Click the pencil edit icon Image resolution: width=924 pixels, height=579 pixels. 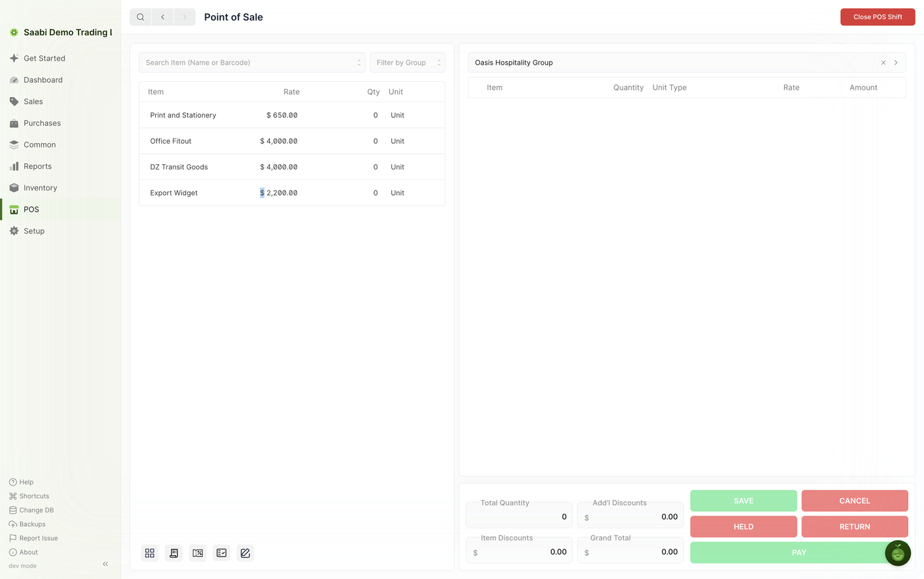pos(245,553)
